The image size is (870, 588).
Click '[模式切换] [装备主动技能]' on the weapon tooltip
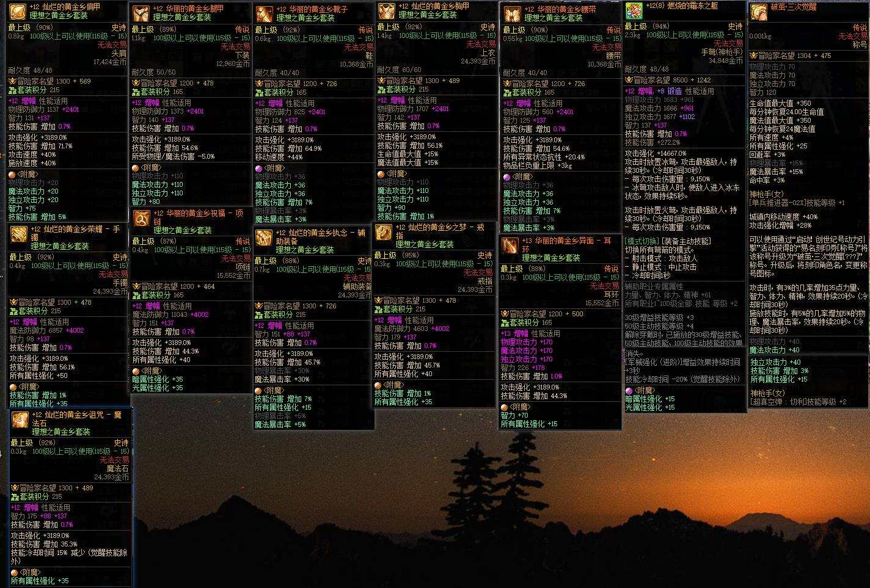pos(667,241)
